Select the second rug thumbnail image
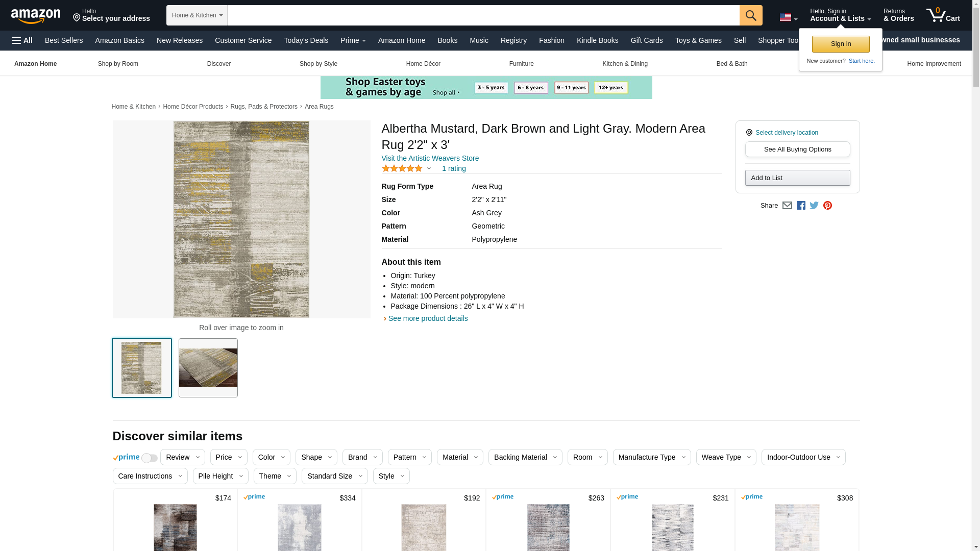This screenshot has height=551, width=980. [208, 368]
